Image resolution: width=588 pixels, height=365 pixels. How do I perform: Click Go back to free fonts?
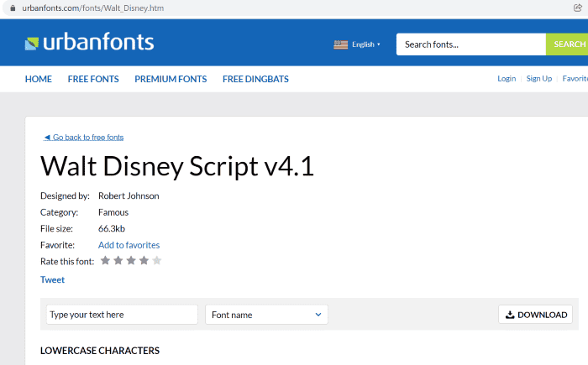tap(84, 138)
